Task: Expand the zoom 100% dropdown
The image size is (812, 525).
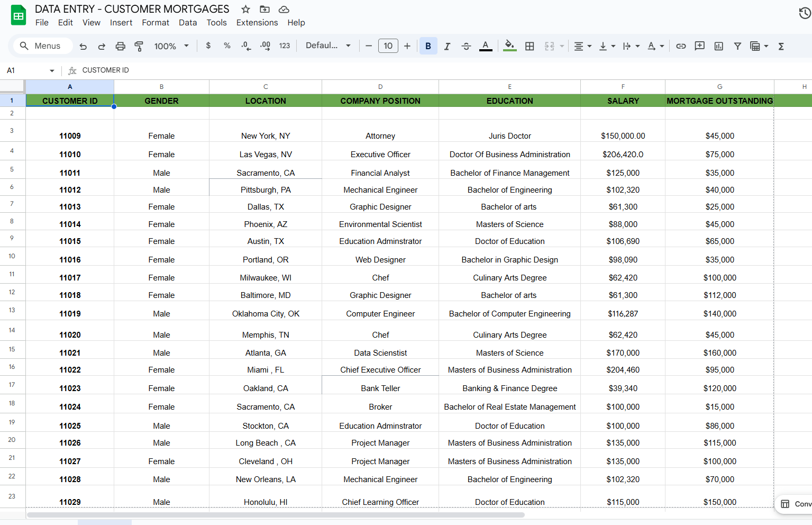Action: [171, 47]
